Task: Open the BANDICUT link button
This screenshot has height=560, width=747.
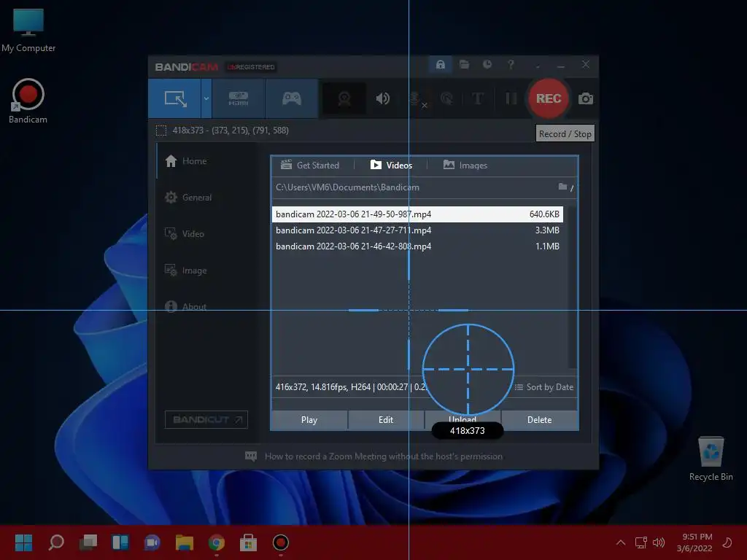Action: pos(206,419)
